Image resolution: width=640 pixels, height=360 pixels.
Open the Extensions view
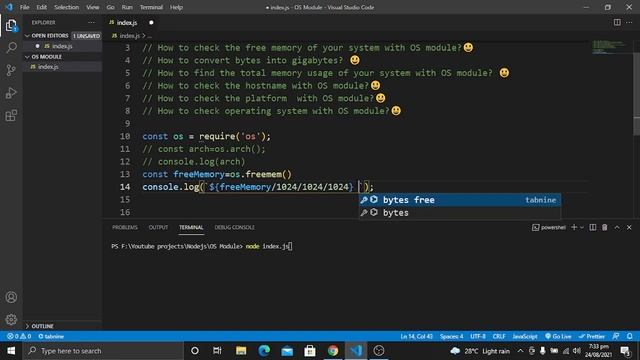11,116
